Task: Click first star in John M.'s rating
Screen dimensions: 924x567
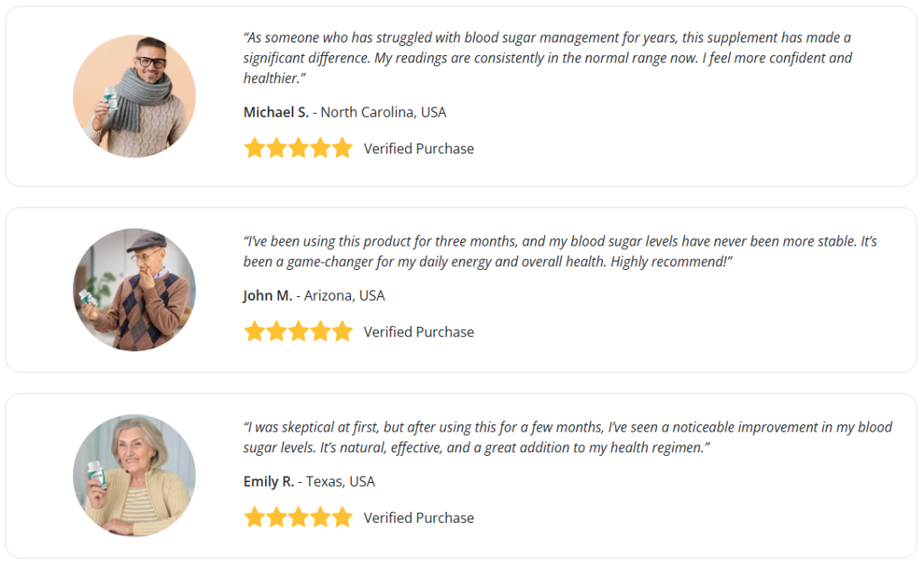Action: pos(254,332)
